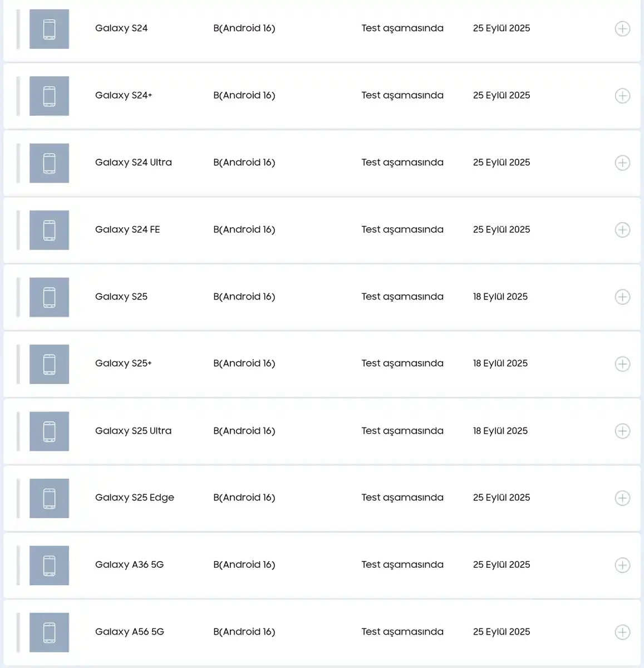Click Galaxy A56 5G device icon
The width and height of the screenshot is (644, 668).
(49, 632)
